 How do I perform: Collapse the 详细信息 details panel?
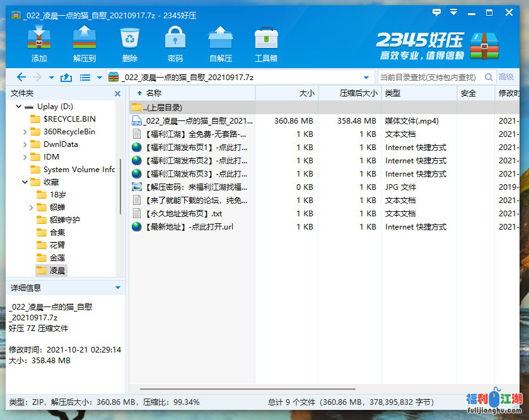click(117, 288)
